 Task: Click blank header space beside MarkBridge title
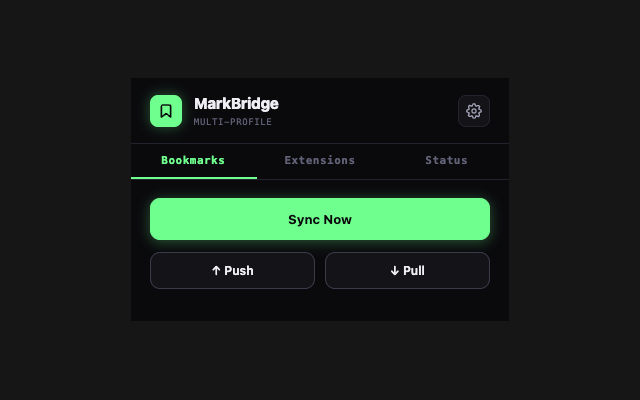click(x=367, y=111)
